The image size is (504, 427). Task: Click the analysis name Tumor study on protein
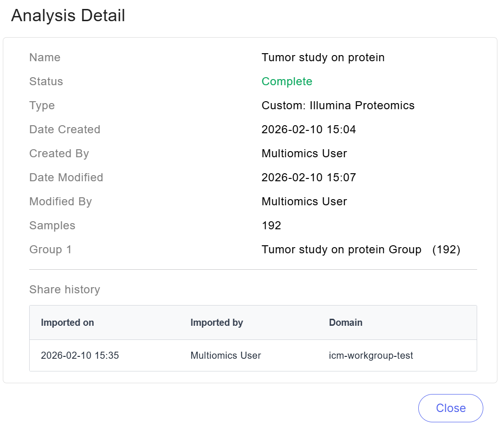[323, 57]
